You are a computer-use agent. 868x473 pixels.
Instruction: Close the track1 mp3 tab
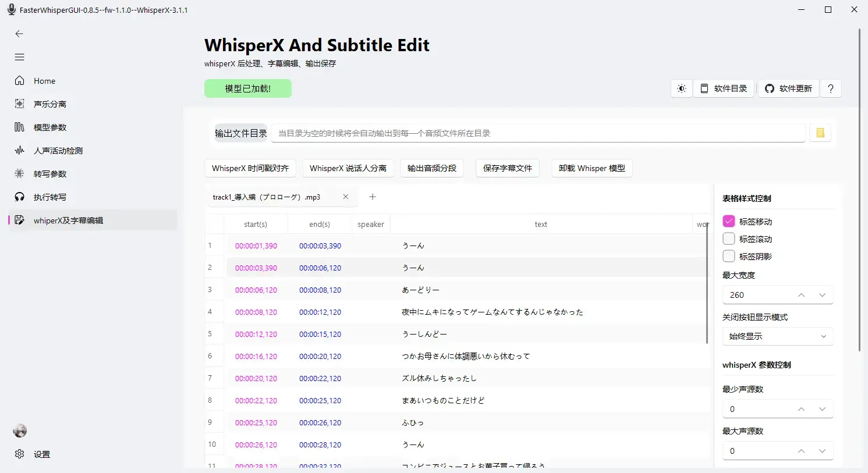tap(346, 197)
